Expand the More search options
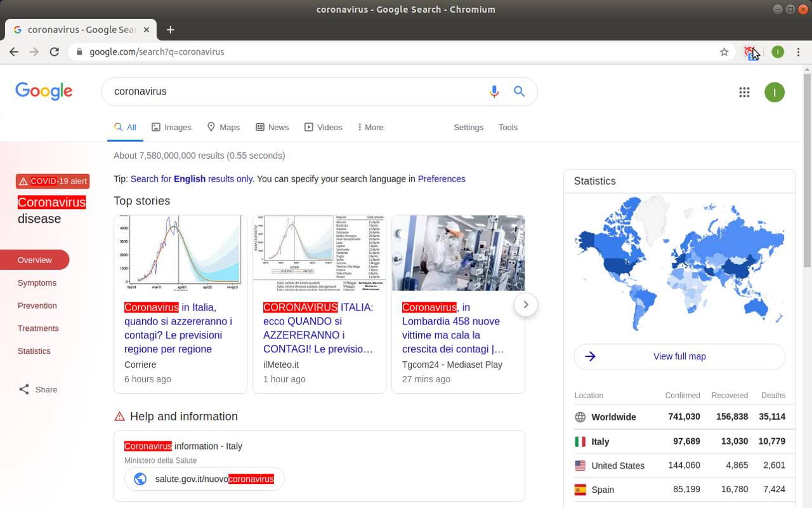The image size is (812, 508). pos(370,128)
